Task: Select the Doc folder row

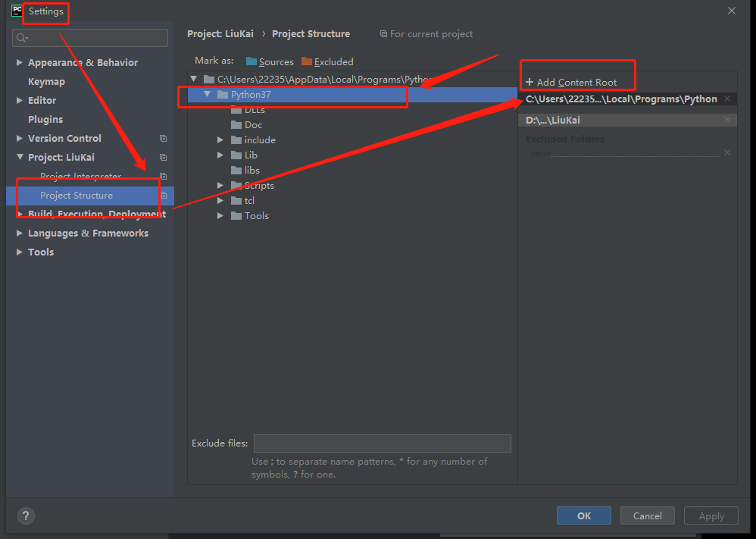Action: tap(352, 125)
